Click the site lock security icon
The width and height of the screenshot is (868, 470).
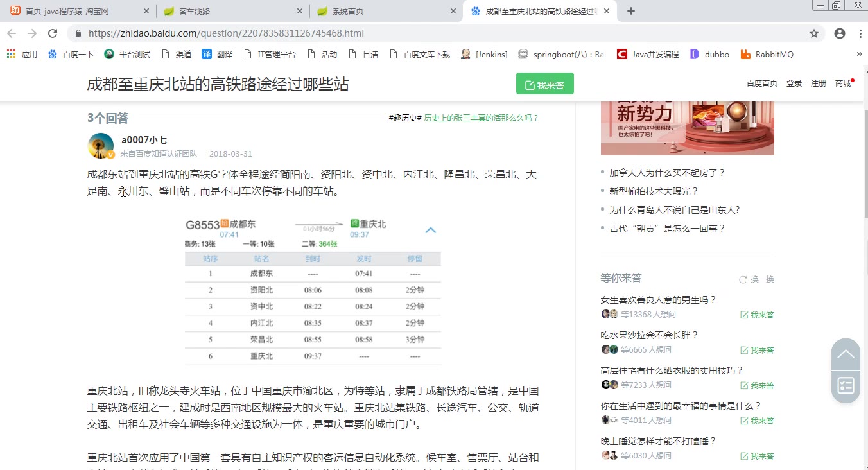(x=78, y=33)
